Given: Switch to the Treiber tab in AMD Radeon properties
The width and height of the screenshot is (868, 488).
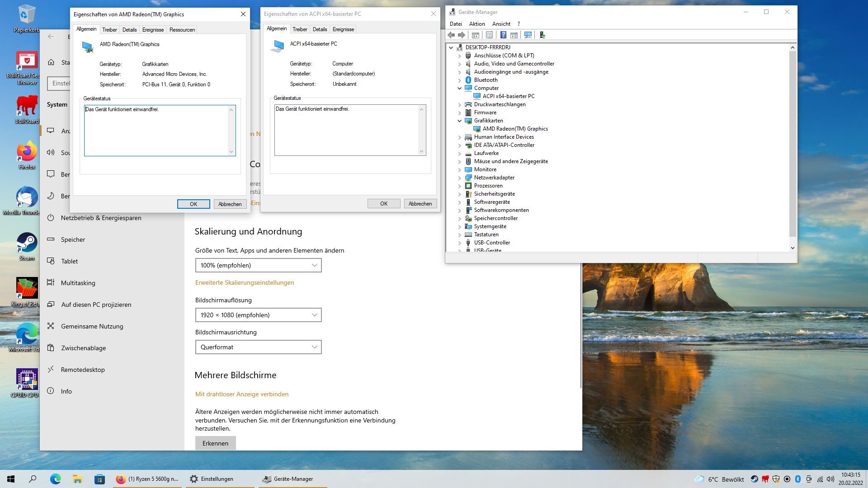Looking at the screenshot, I should [x=109, y=30].
